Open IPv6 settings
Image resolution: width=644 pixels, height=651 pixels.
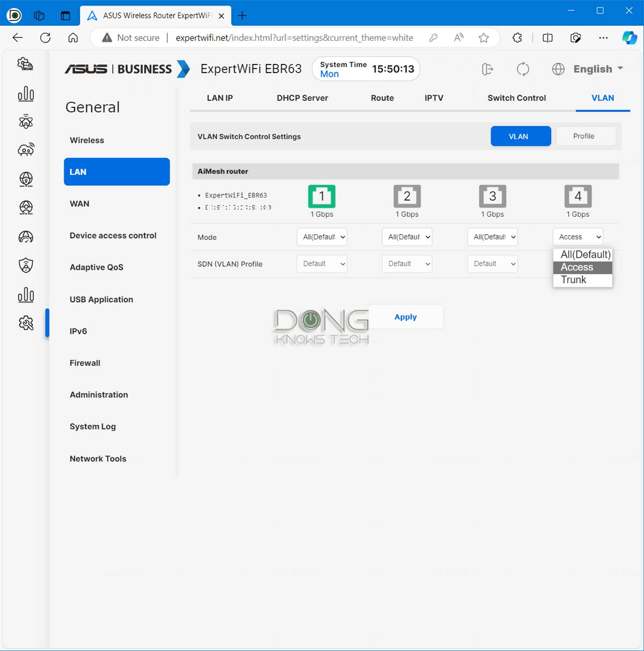78,331
